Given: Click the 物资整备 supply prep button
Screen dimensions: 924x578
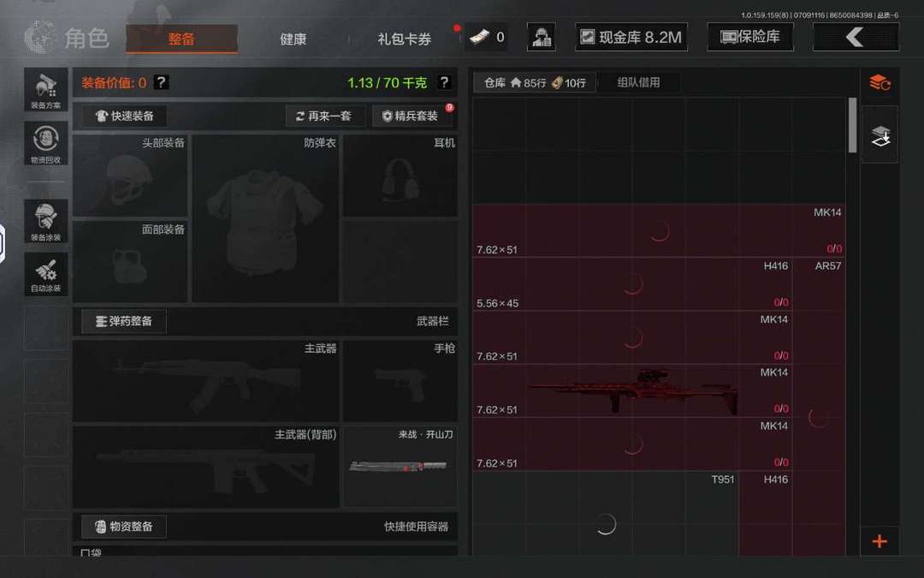Looking at the screenshot, I should click(124, 526).
